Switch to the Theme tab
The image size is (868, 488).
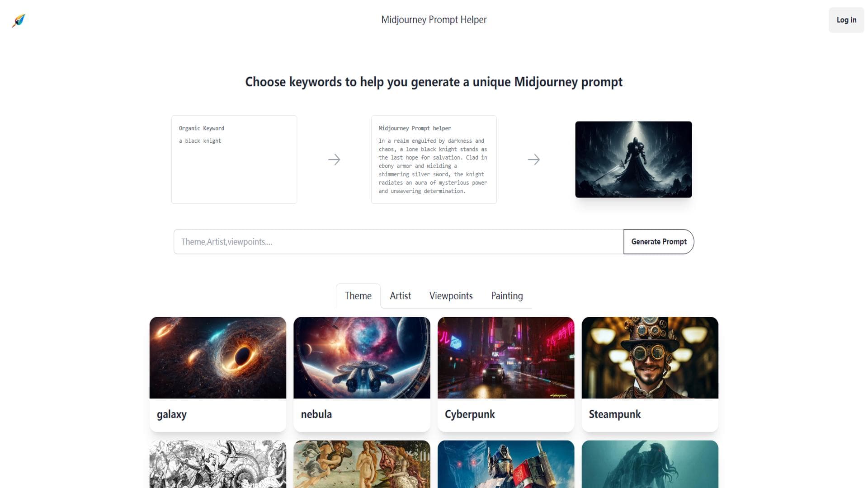point(358,296)
